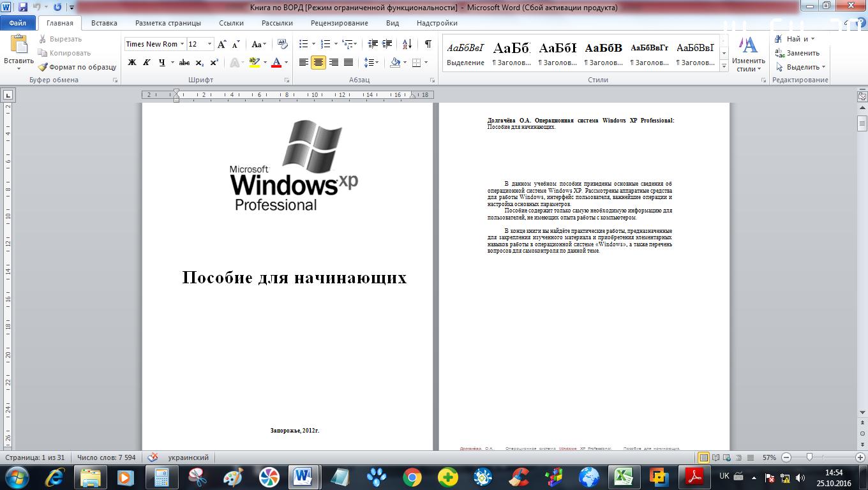Screen dimensions: 868x490
Task: Open the numbering list dropdown arrow
Action: pyautogui.click(x=336, y=44)
